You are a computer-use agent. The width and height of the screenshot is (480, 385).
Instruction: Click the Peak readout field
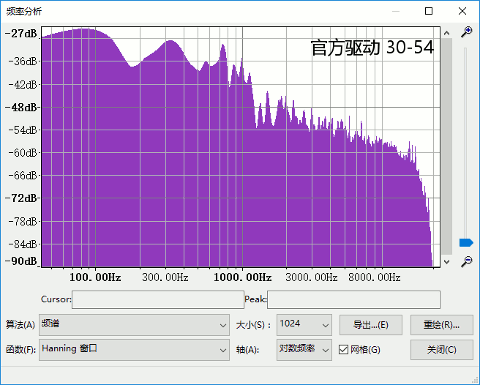[x=354, y=299]
